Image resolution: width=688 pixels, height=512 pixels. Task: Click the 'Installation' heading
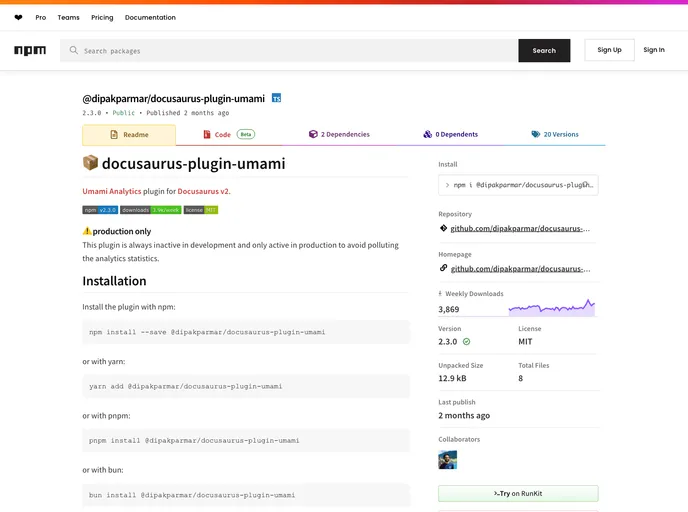[x=115, y=281]
